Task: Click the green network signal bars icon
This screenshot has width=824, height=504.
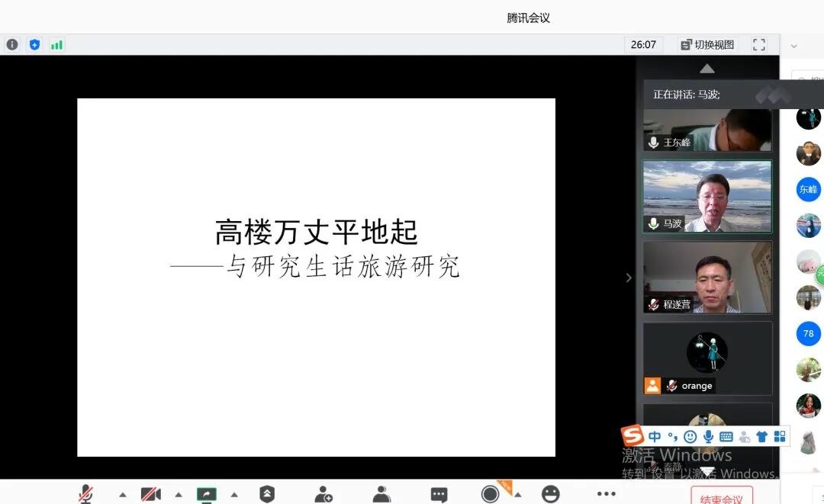Action: pos(56,45)
